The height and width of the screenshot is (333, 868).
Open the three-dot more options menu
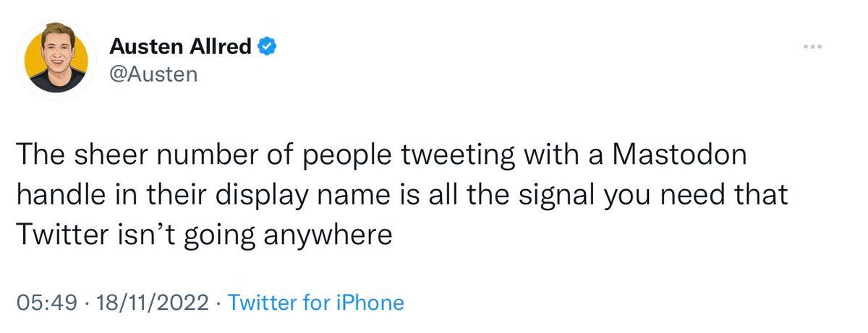(814, 47)
